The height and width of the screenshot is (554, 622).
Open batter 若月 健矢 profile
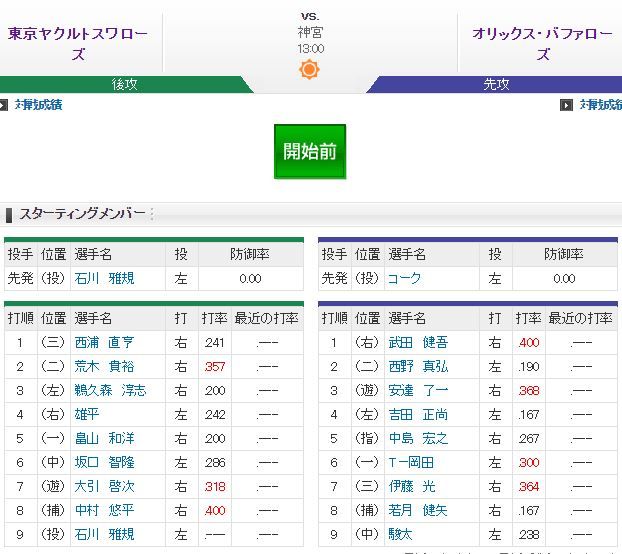418,510
